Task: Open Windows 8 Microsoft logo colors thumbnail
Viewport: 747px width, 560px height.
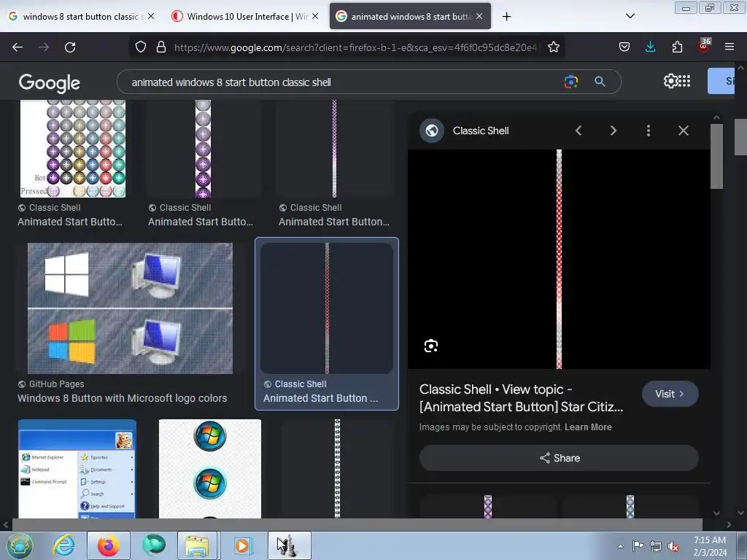Action: [130, 308]
